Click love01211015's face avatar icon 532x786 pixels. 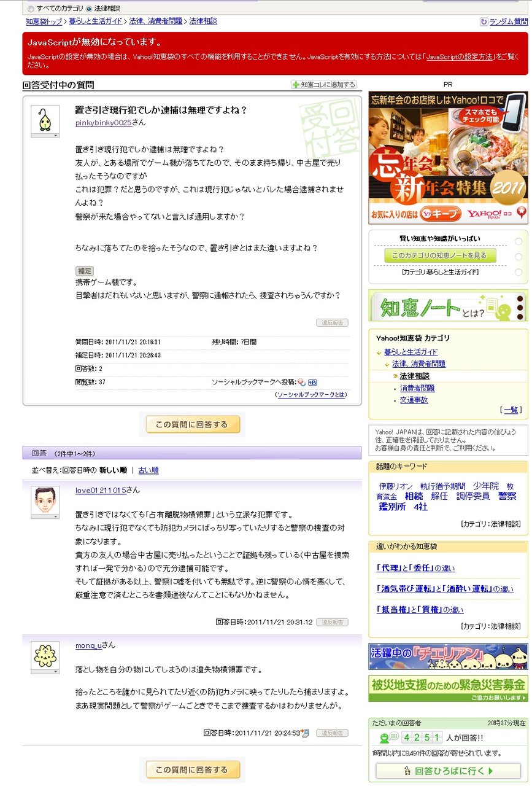(x=45, y=500)
